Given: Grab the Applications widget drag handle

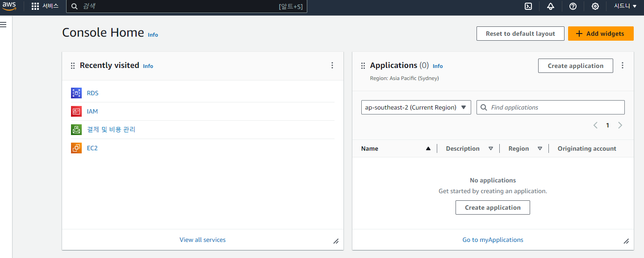Looking at the screenshot, I should [x=363, y=66].
